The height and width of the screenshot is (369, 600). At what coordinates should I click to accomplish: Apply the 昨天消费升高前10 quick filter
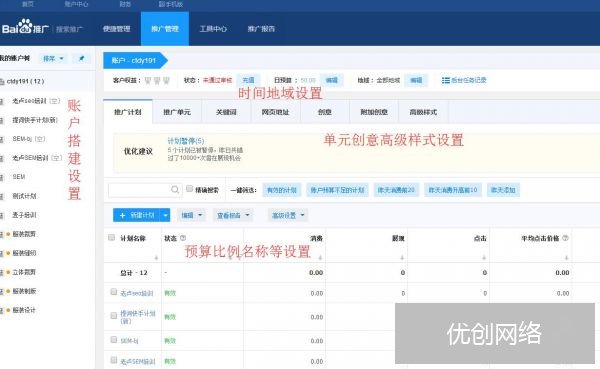point(453,190)
